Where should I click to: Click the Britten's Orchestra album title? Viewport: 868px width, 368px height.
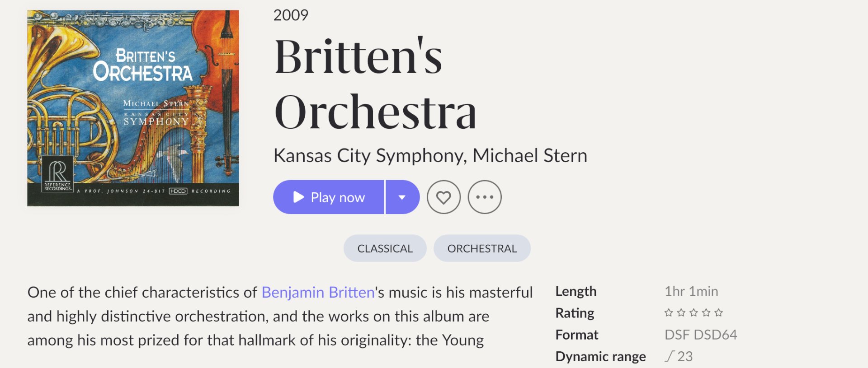pos(375,84)
